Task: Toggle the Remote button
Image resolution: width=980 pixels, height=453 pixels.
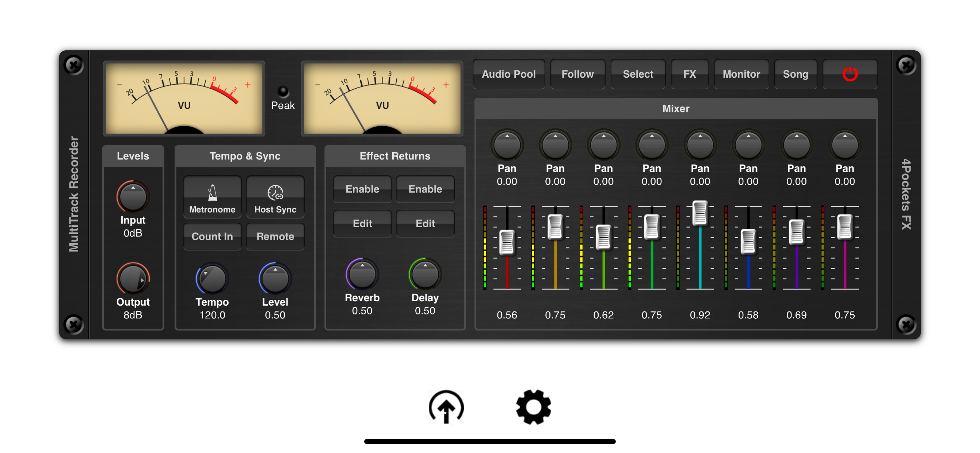Action: pos(275,236)
